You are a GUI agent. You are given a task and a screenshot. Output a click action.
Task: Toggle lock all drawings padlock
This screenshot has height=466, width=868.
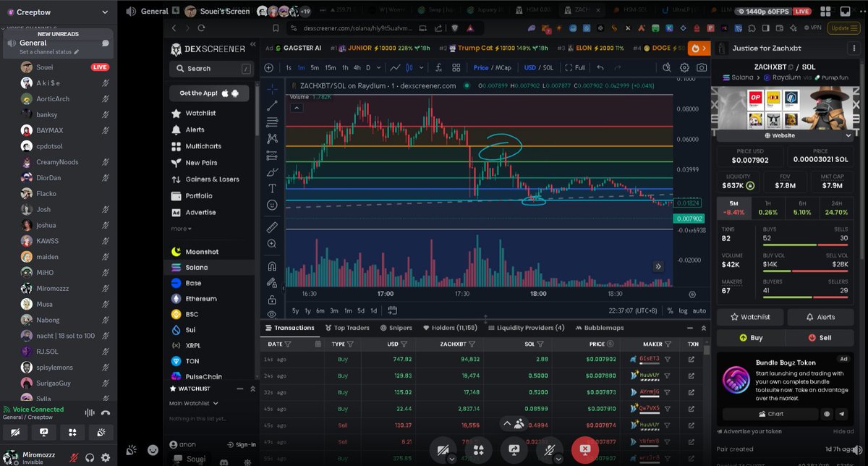click(x=272, y=300)
